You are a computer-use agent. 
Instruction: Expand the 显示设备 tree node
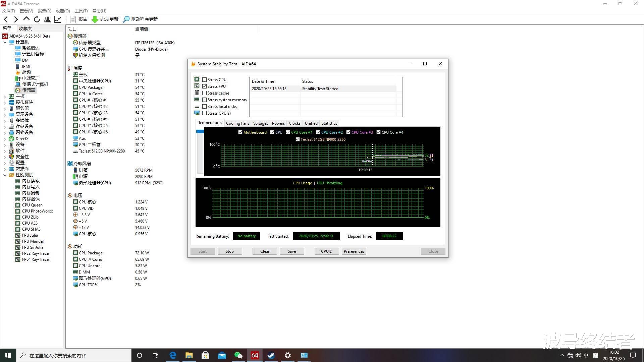coord(5,115)
